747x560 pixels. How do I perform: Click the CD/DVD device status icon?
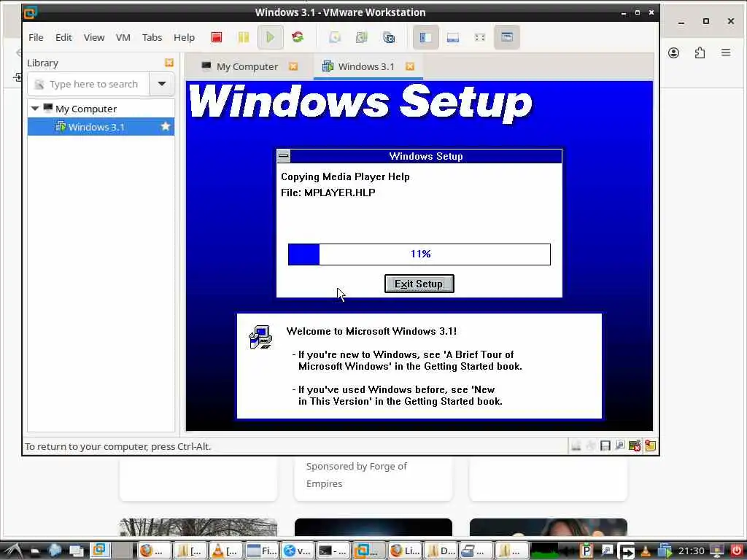(591, 446)
